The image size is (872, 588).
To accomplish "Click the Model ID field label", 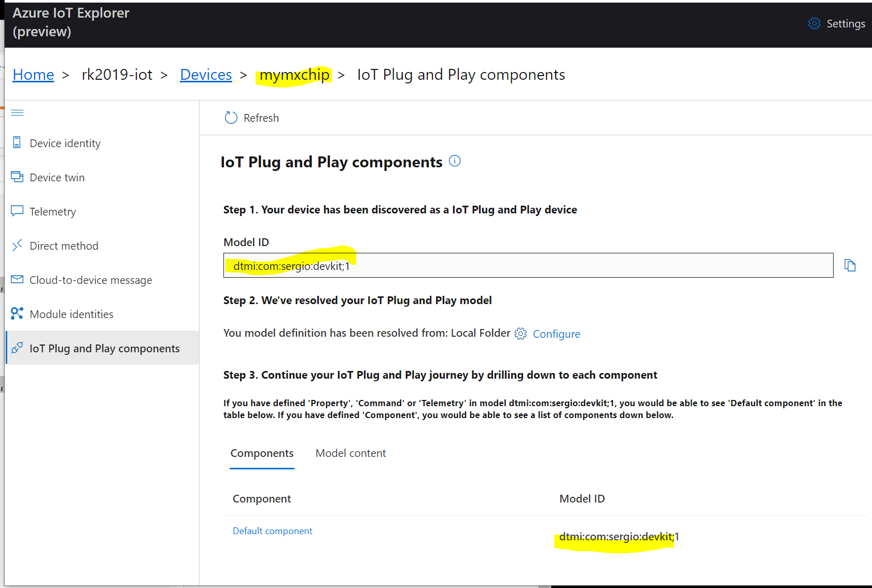I will coord(246,242).
